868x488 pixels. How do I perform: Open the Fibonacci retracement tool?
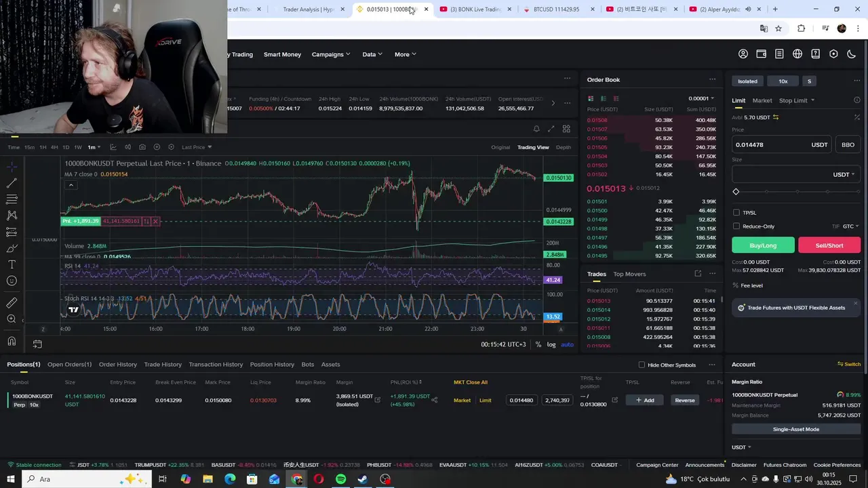click(x=12, y=199)
